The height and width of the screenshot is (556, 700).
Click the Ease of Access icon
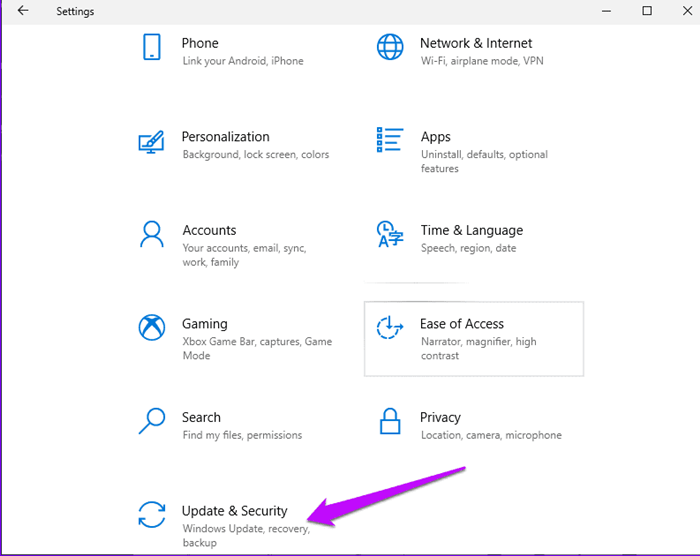(389, 328)
